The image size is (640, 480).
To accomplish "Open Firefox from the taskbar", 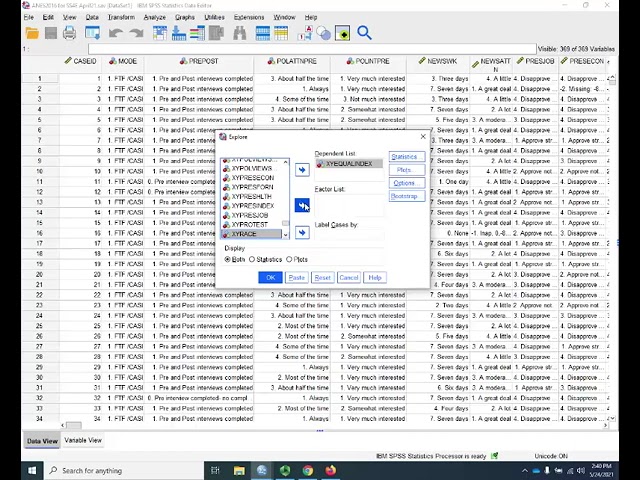I will pos(331,471).
